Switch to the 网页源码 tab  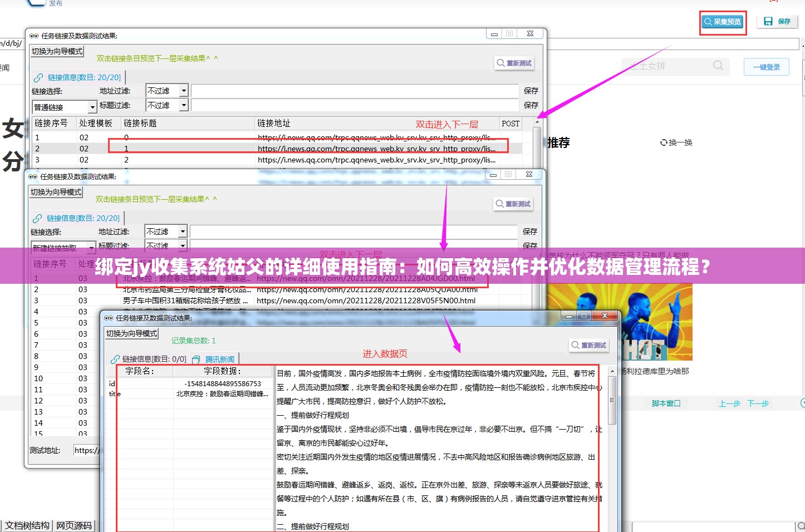coord(74,525)
